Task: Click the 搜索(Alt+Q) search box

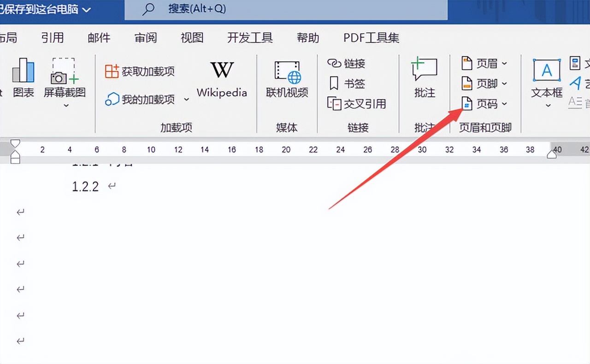Action: coord(286,9)
